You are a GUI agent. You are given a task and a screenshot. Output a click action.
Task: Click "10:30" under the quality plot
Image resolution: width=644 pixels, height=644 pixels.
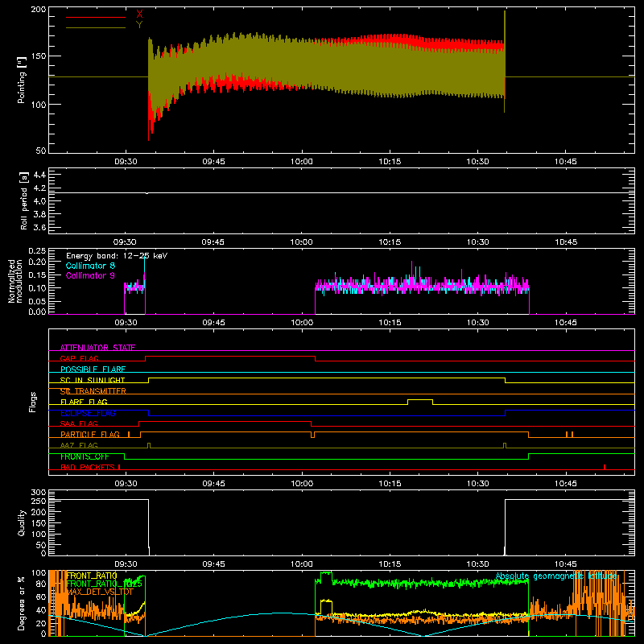[x=477, y=564]
